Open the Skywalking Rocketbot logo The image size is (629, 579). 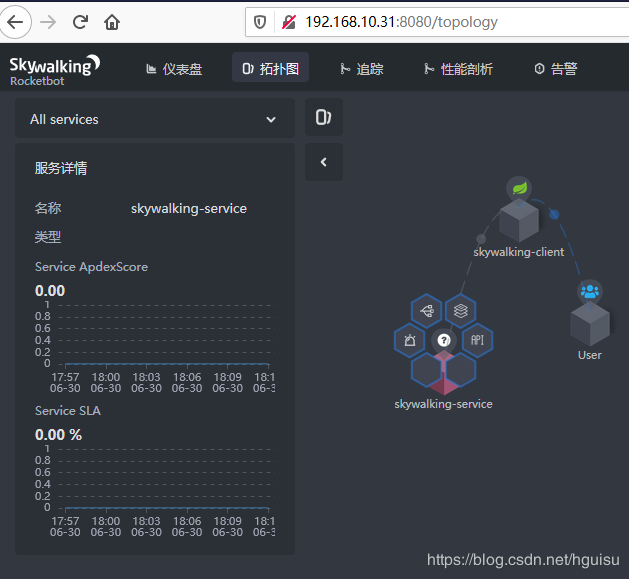[55, 70]
